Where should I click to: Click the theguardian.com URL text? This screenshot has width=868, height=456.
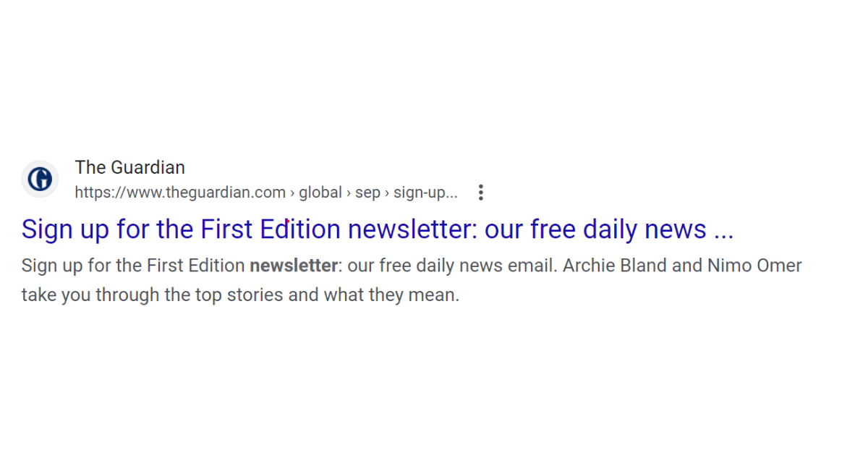pyautogui.click(x=179, y=192)
